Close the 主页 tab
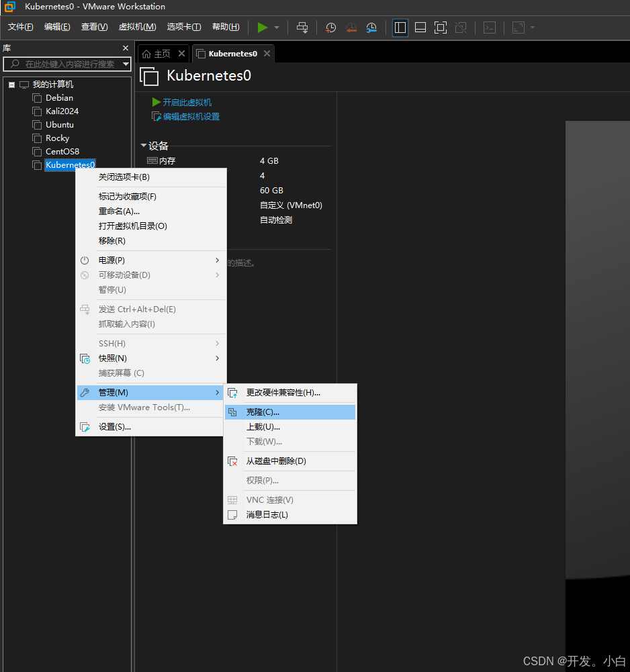The height and width of the screenshot is (672, 630). pos(181,54)
